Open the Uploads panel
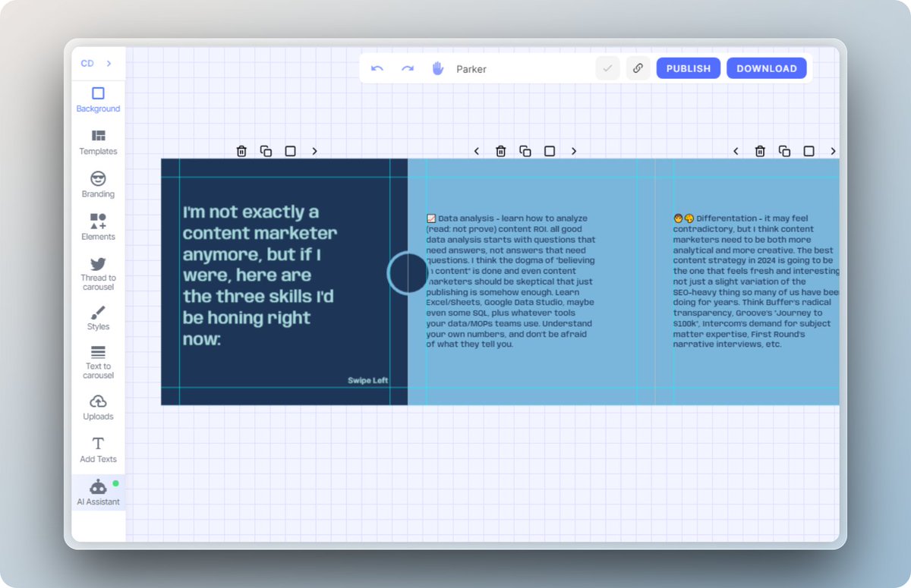This screenshot has width=911, height=588. point(98,407)
